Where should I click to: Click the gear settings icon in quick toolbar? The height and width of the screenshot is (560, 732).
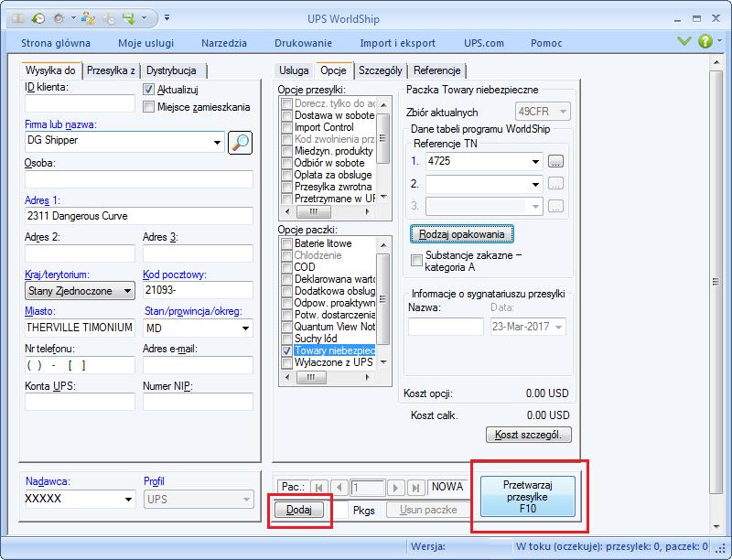[x=59, y=18]
